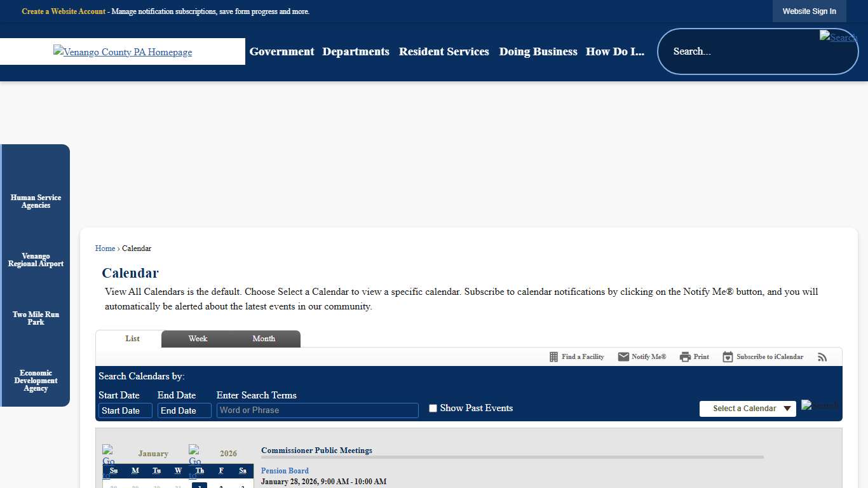This screenshot has width=868, height=488.
Task: Click the Find a Facility grid icon
Action: click(553, 357)
